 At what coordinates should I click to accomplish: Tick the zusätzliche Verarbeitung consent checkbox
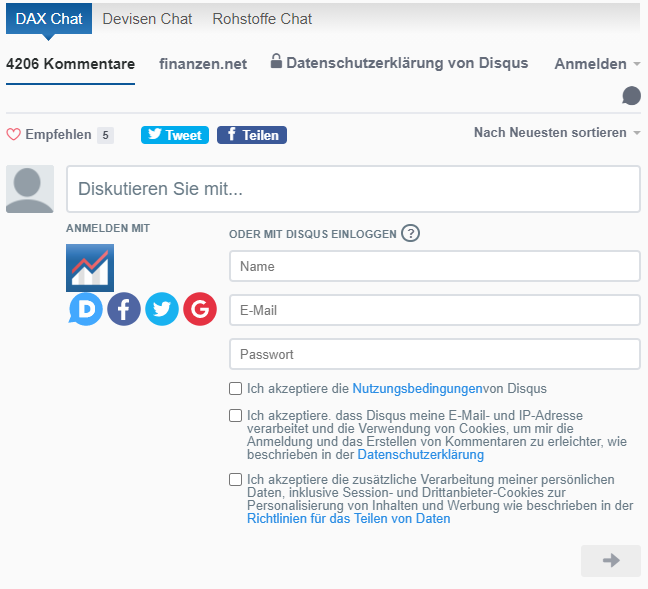pyautogui.click(x=236, y=480)
